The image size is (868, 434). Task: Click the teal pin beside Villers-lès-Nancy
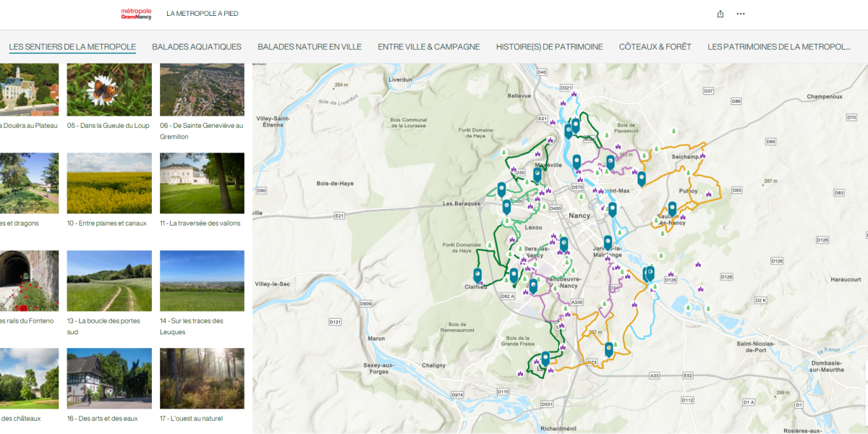tap(563, 244)
